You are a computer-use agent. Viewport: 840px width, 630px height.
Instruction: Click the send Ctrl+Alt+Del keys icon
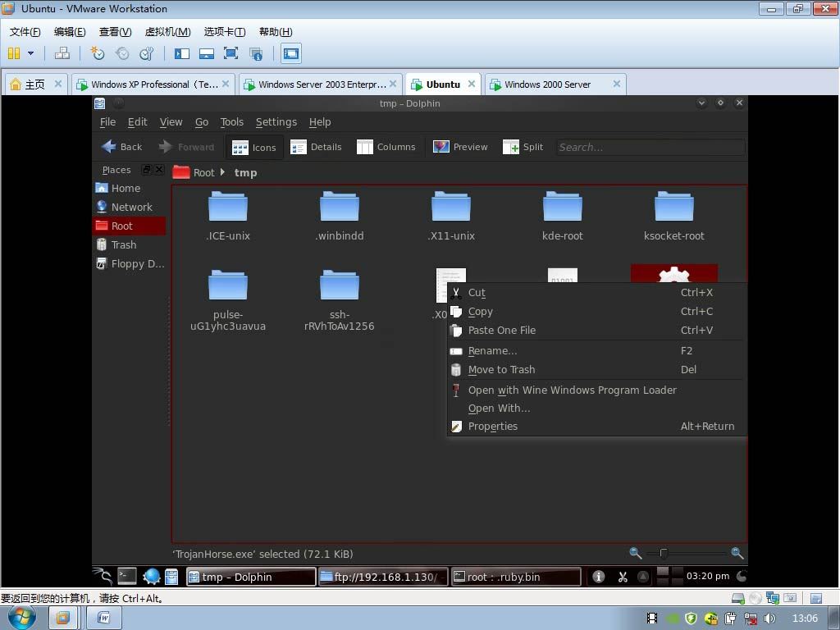click(62, 53)
